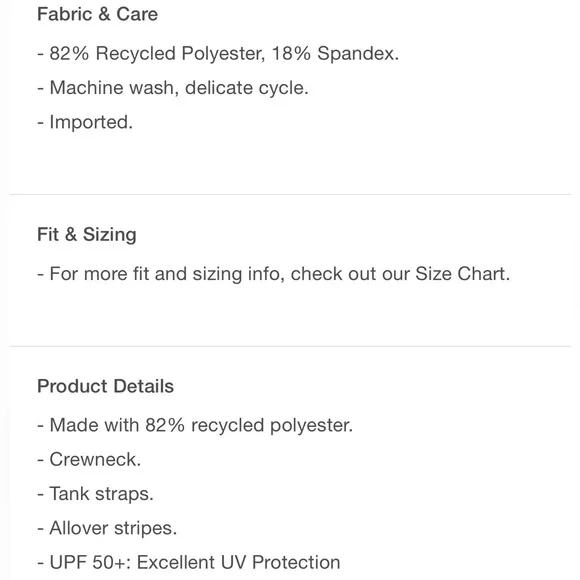Click the Machine wash, delicate cycle text

point(173,88)
